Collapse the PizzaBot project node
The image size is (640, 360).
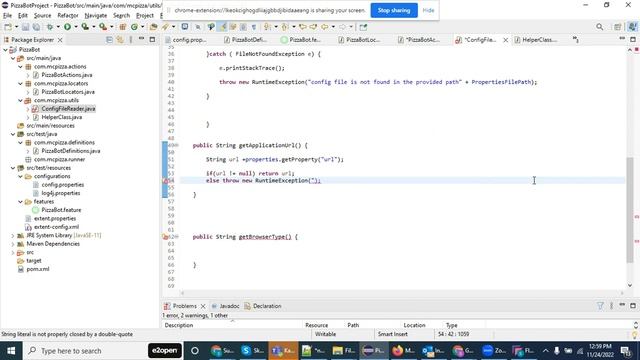pos(5,49)
